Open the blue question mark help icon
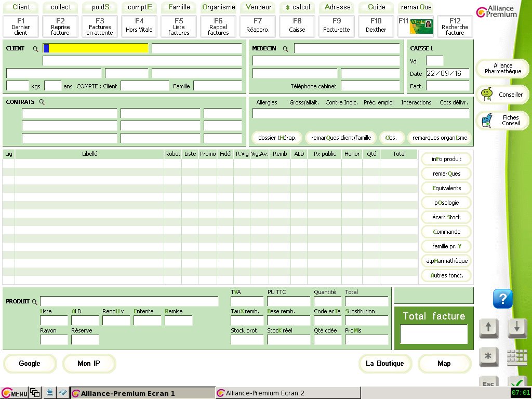Screen dimensions: 532x399 [502, 299]
